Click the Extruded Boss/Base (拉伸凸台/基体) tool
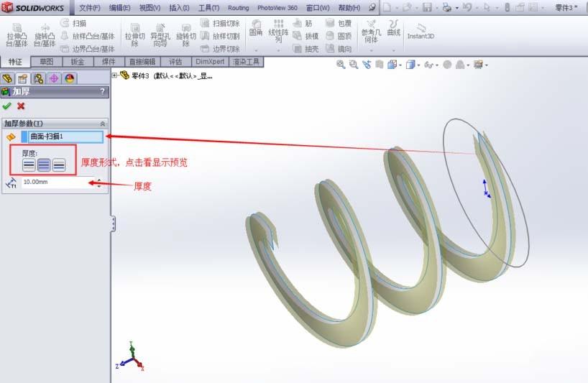The image size is (588, 383). pyautogui.click(x=17, y=35)
